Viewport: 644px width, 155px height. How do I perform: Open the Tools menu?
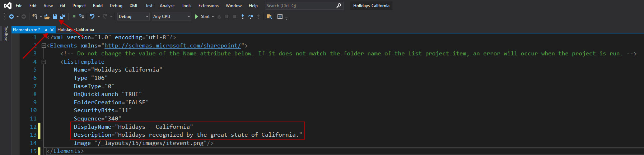tap(186, 6)
